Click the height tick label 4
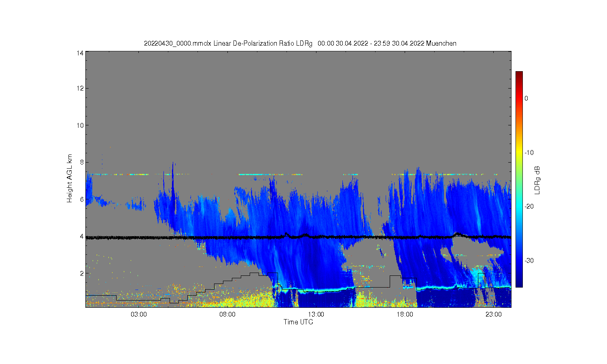 pos(82,236)
